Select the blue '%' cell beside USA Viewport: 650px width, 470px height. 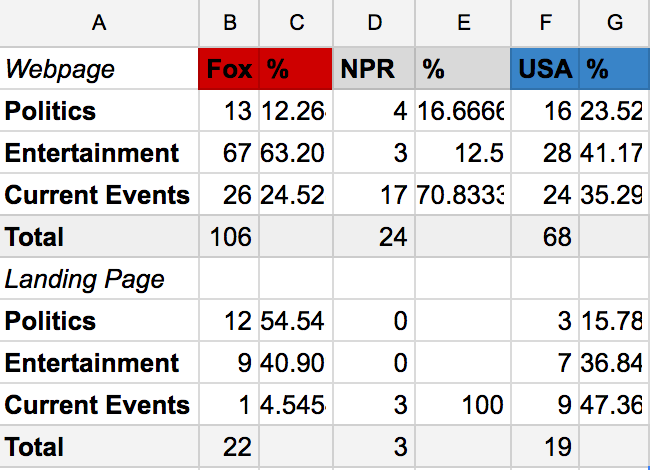pos(615,69)
